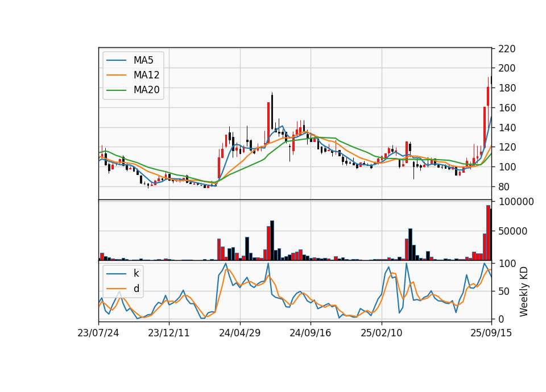Click the MA5 legend label
This screenshot has width=546, height=392.
[143, 60]
